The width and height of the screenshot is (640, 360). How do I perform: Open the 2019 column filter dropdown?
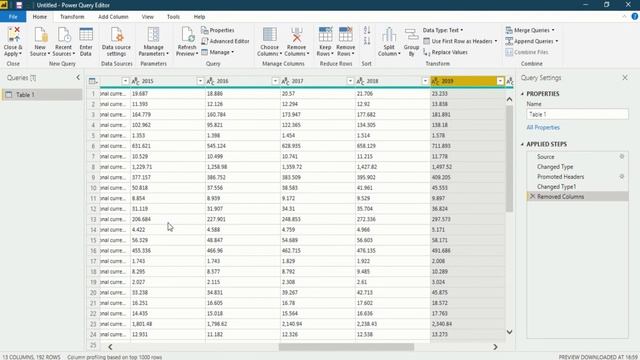(500, 81)
